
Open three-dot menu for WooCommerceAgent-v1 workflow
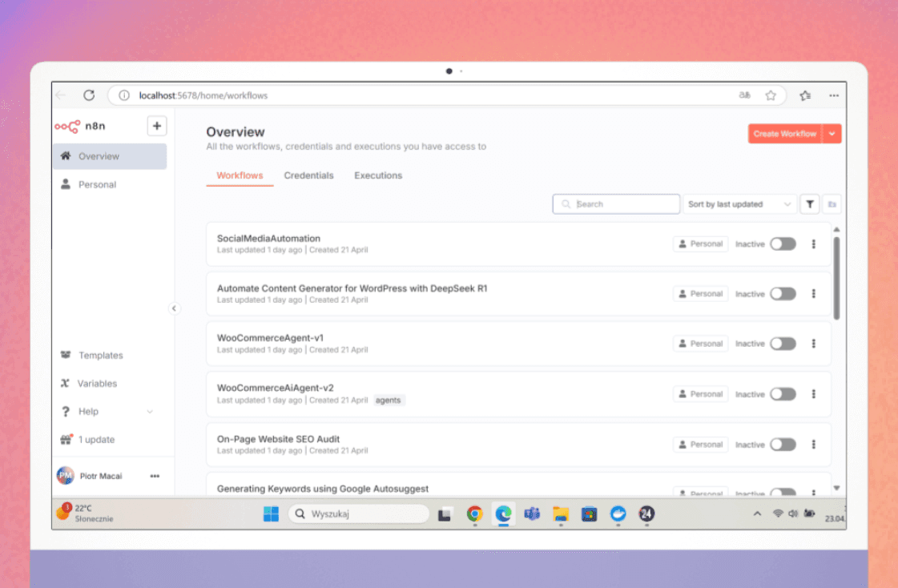point(813,344)
